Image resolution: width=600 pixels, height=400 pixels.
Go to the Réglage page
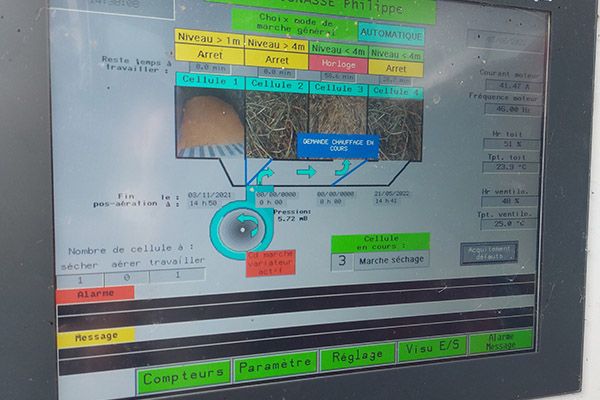(x=357, y=357)
